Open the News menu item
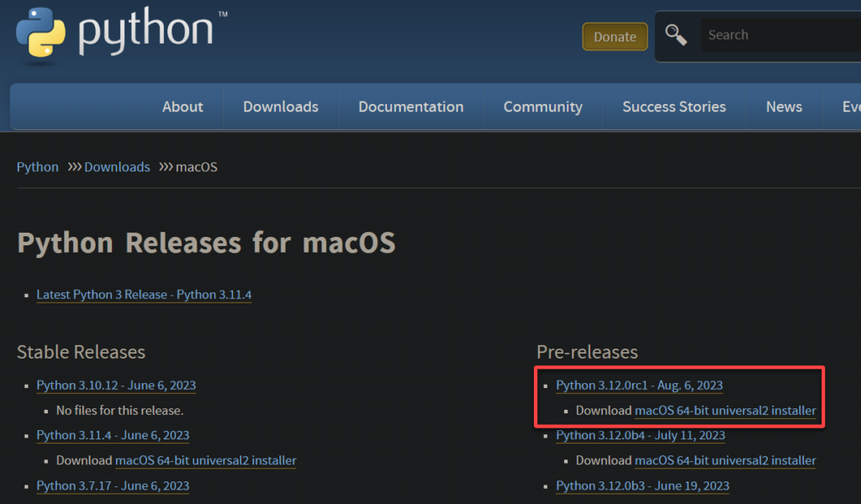Screen dimensions: 861x504 click(784, 107)
